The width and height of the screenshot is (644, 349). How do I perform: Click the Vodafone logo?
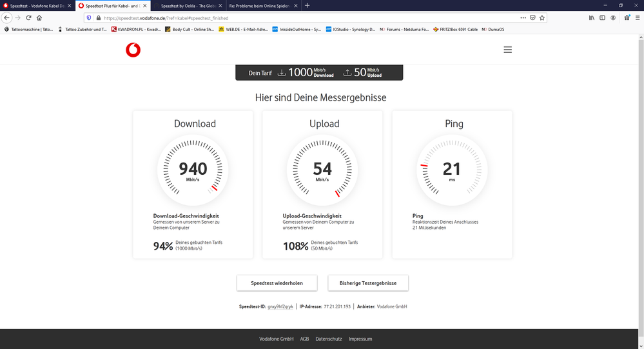(133, 50)
